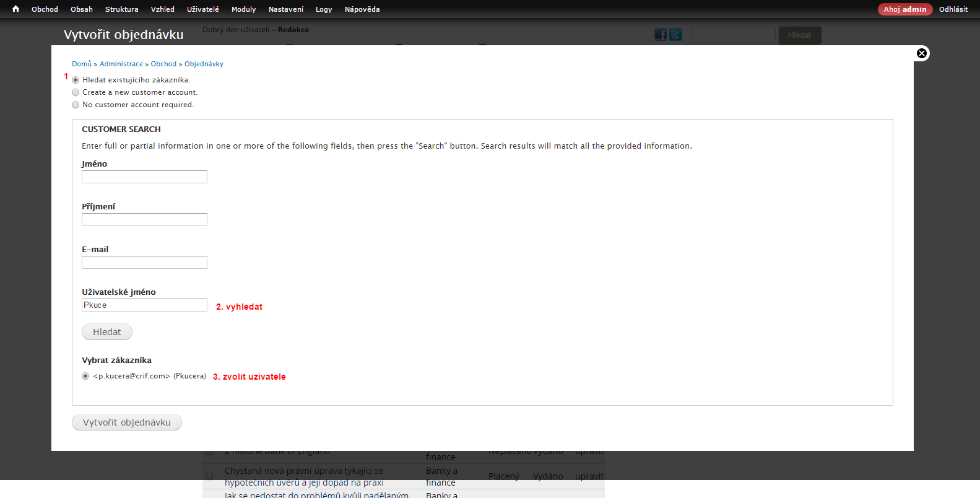
Task: Open the Struktura menu
Action: (122, 9)
